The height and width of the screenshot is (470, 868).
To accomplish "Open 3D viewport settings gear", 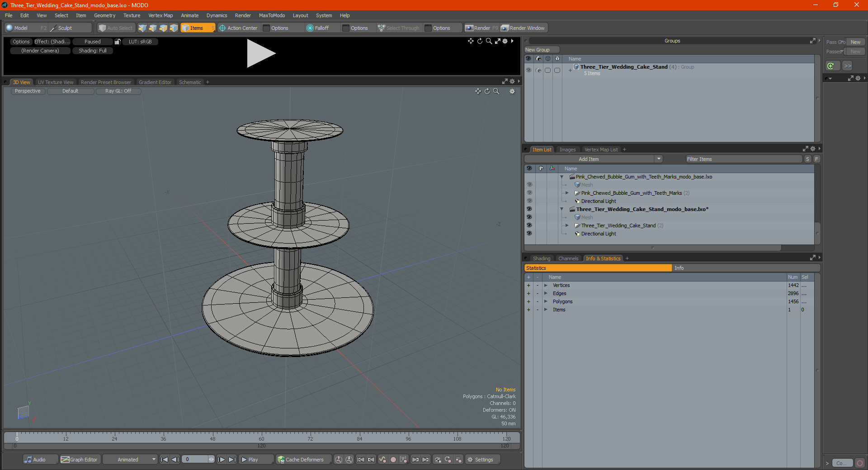I will (x=512, y=91).
